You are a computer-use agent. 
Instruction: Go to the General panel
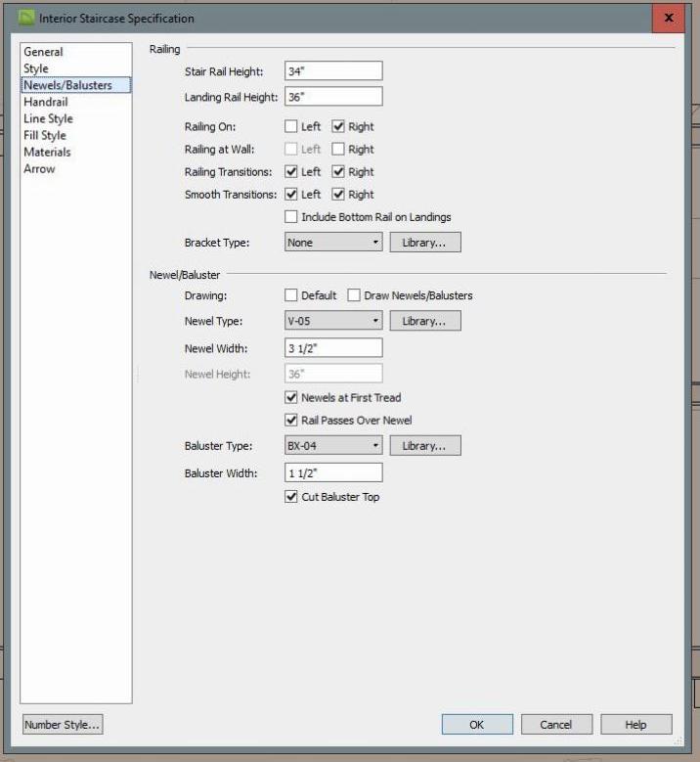tap(43, 52)
